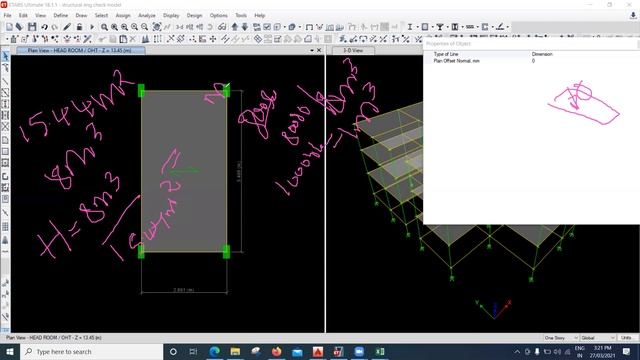Click the Pan view icon

click(157, 27)
